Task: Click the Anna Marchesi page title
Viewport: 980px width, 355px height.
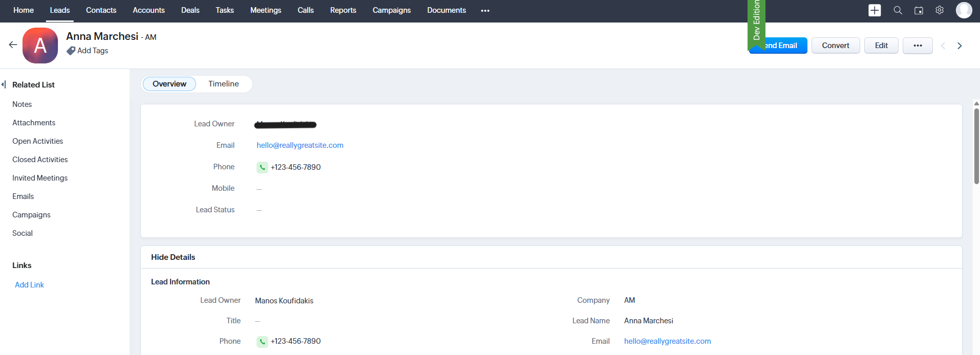Action: click(102, 36)
